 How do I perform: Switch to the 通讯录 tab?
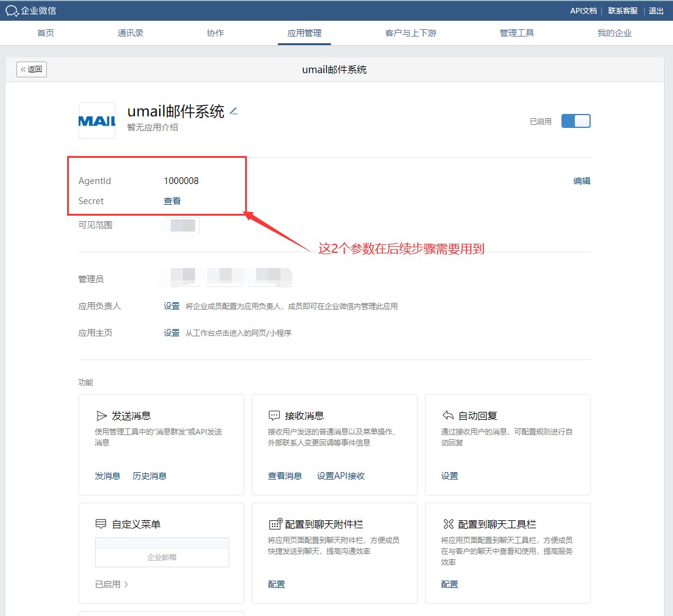click(x=130, y=33)
